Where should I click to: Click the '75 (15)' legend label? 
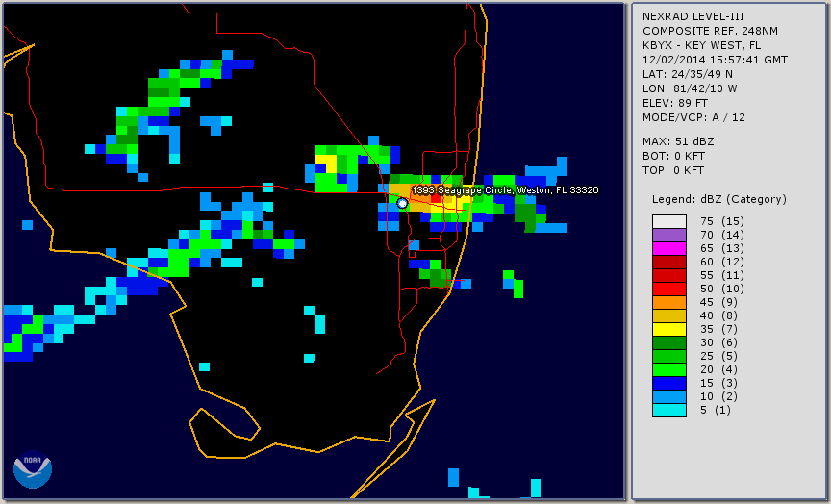(x=721, y=221)
